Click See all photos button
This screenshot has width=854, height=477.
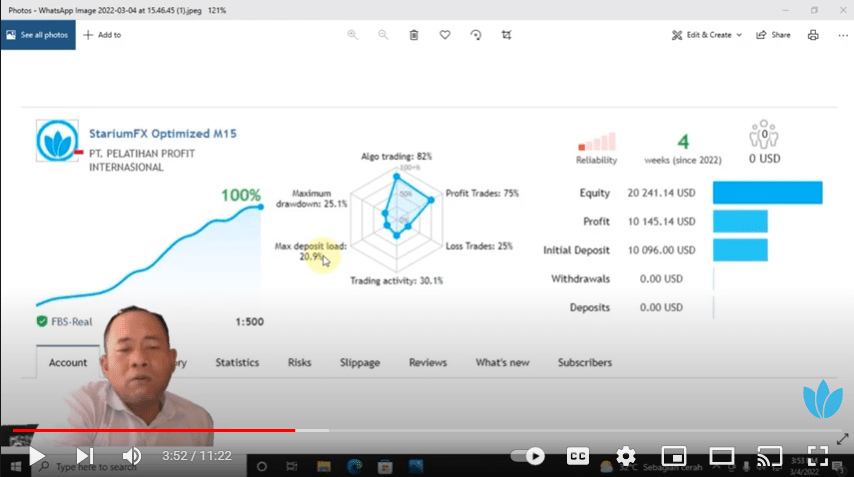[x=38, y=35]
